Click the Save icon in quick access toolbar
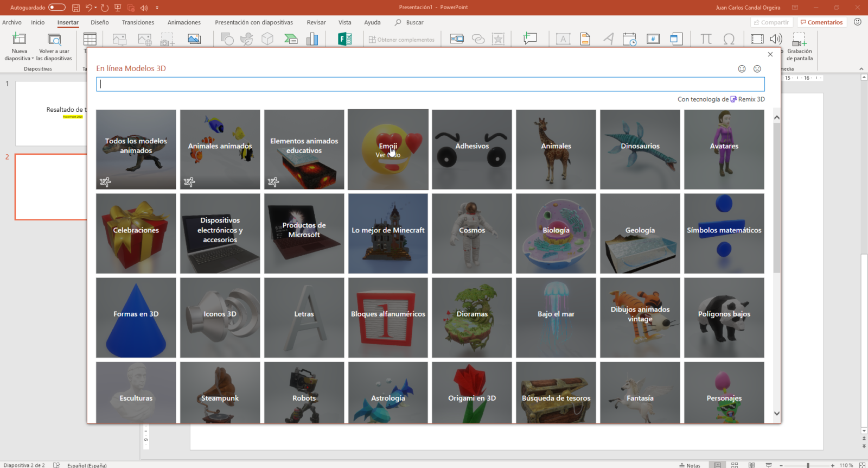Image resolution: width=868 pixels, height=468 pixels. pyautogui.click(x=76, y=8)
